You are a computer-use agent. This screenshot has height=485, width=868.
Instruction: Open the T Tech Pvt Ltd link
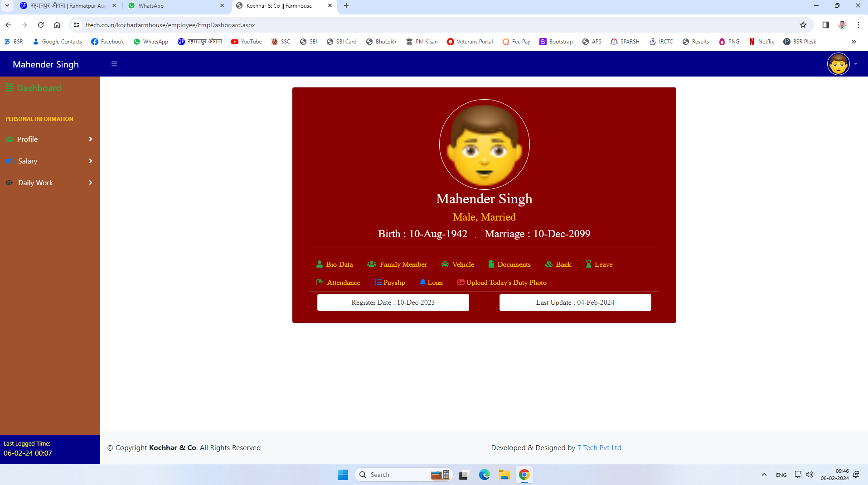[x=599, y=447]
